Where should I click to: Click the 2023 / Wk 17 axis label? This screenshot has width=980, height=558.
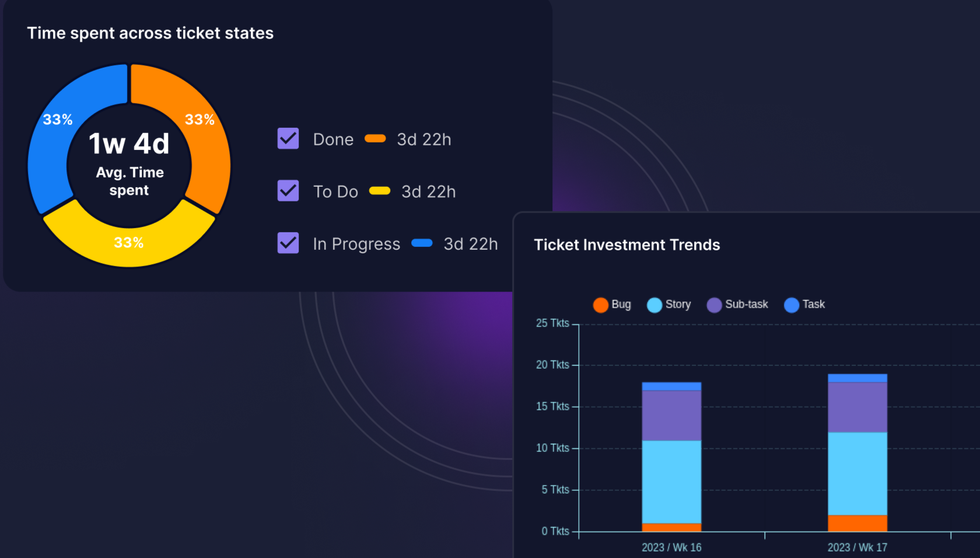pos(857,547)
